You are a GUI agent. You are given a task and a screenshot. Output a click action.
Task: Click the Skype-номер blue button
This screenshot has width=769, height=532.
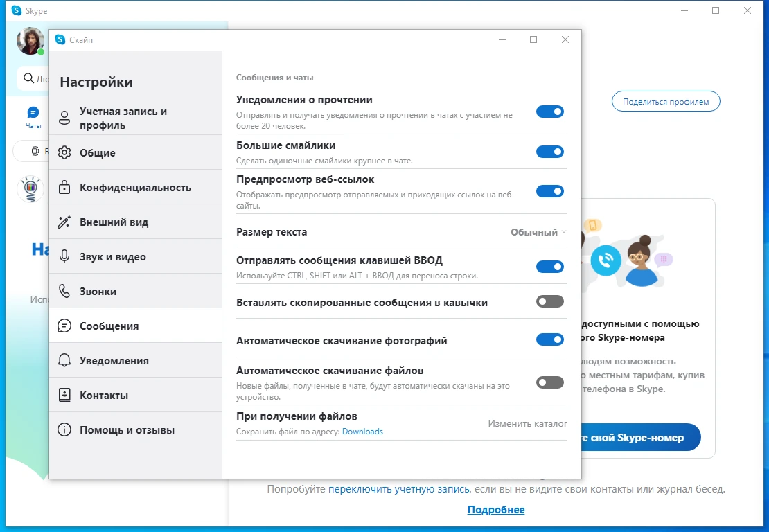pos(641,437)
